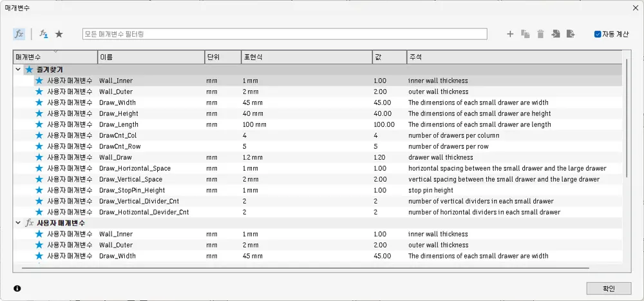This screenshot has height=301, width=644.
Task: Toggle the star on the Draw_Vertical_Space row
Action: coord(39,179)
